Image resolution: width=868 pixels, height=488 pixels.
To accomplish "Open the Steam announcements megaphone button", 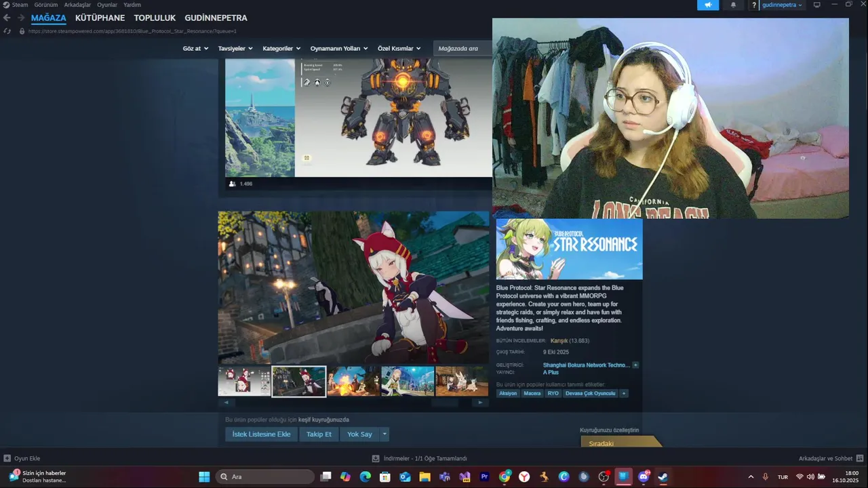I will [x=708, y=5].
